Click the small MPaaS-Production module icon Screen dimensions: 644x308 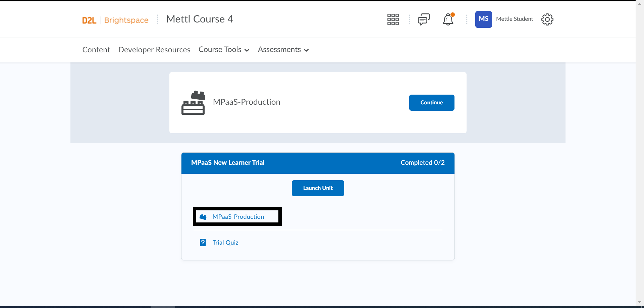(x=203, y=217)
